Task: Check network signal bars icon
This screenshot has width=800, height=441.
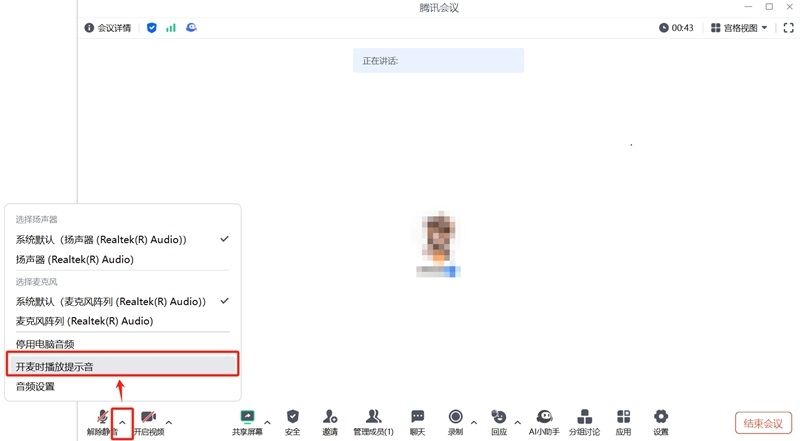Action: pos(171,28)
